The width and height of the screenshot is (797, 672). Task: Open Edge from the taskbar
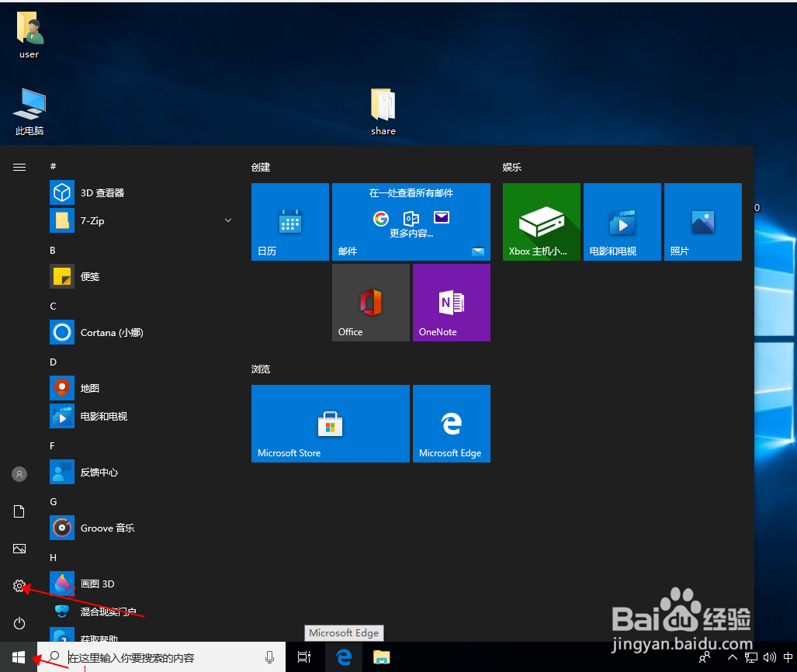[x=344, y=657]
